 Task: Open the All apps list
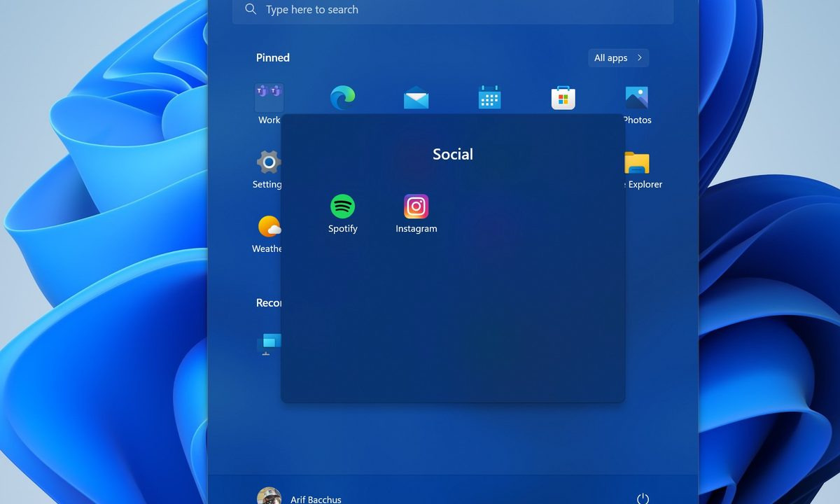pos(619,58)
